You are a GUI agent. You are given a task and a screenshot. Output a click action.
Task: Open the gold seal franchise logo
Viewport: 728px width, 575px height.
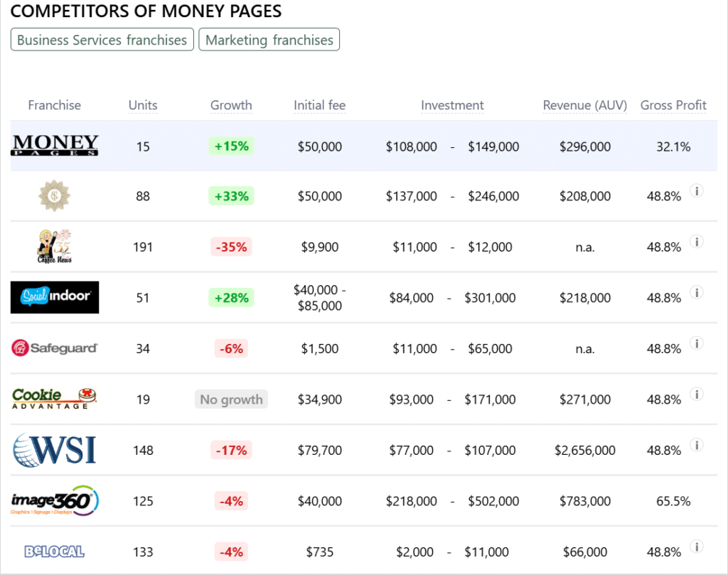(54, 196)
